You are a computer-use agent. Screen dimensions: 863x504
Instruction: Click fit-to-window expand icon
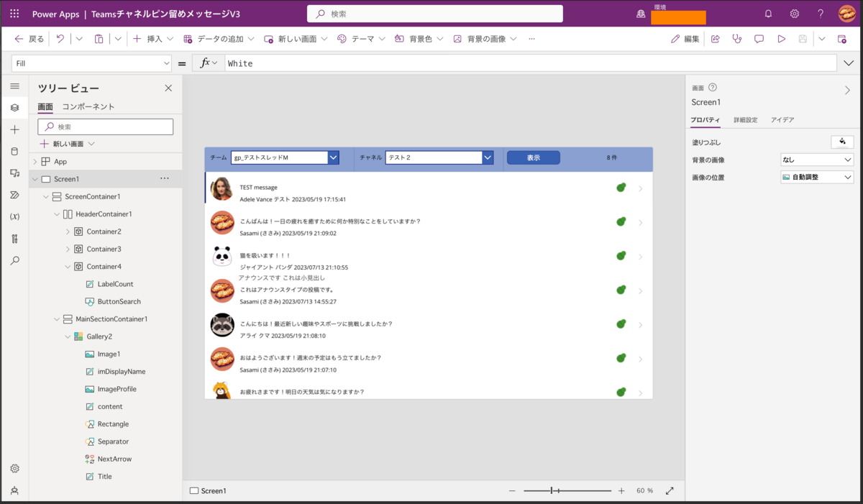(670, 490)
